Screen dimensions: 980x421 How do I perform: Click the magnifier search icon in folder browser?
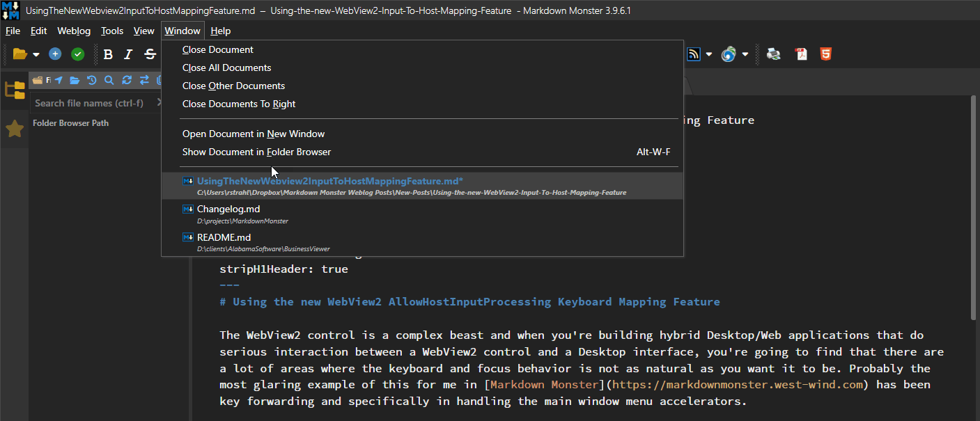click(x=109, y=80)
